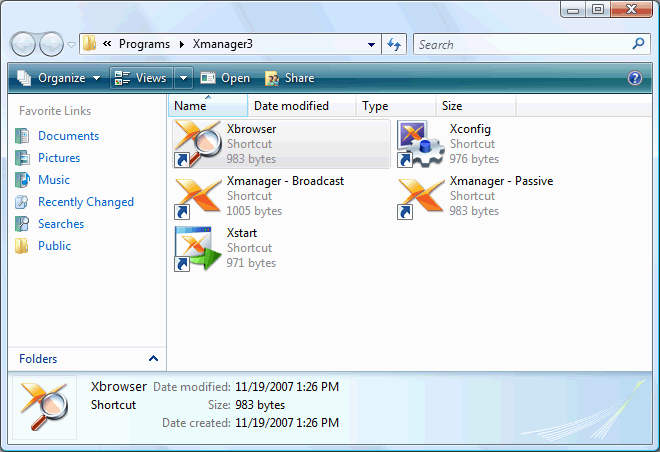660x452 pixels.
Task: Select the Xstart shortcut icon
Action: click(198, 249)
